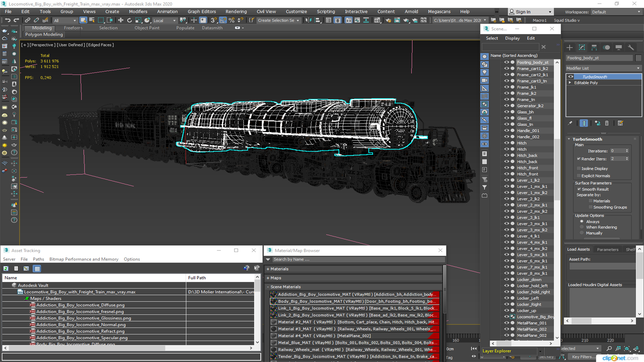
Task: Hide Frame_cart1_lk2 using its eye icon
Action: point(506,68)
